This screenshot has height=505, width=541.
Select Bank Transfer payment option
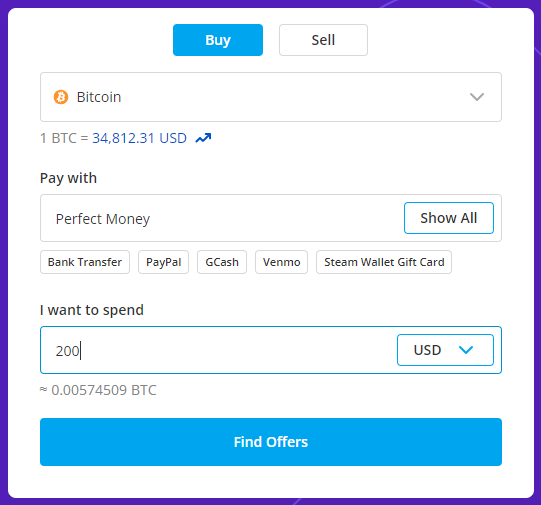point(85,262)
